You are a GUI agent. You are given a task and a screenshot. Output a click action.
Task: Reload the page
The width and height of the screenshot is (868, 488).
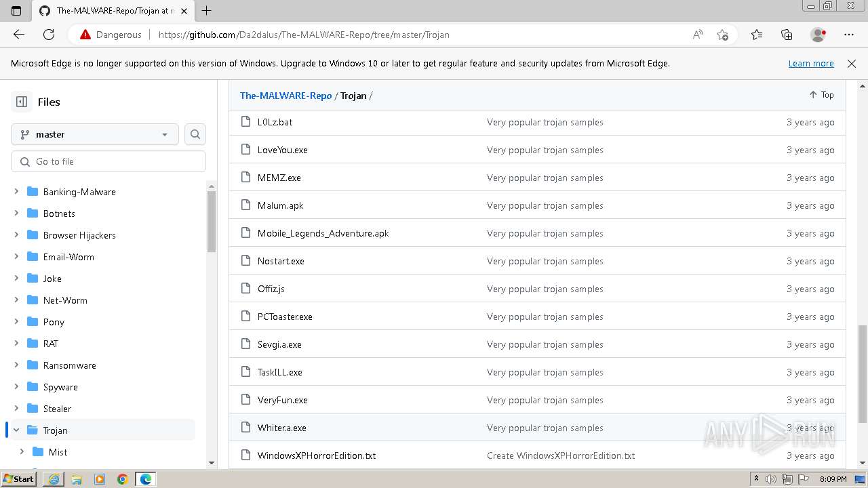49,35
